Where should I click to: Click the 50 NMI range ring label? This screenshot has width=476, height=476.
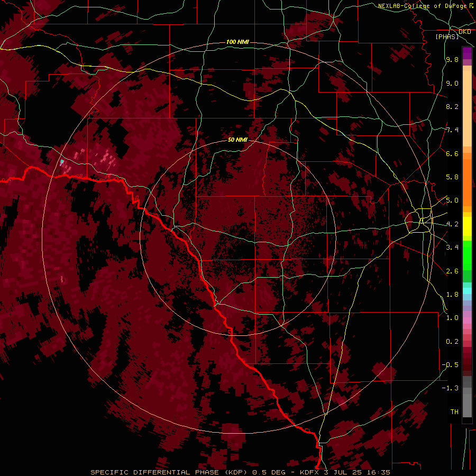pos(237,140)
